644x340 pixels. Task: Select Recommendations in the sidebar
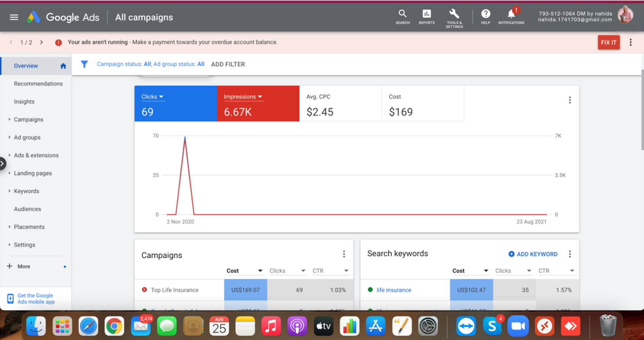pos(38,84)
